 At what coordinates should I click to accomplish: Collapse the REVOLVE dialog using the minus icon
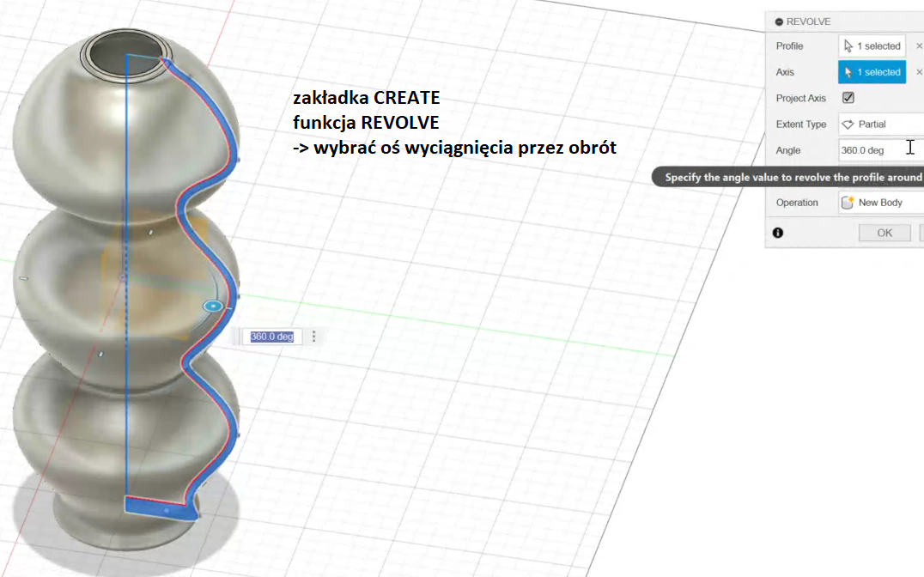pos(779,21)
